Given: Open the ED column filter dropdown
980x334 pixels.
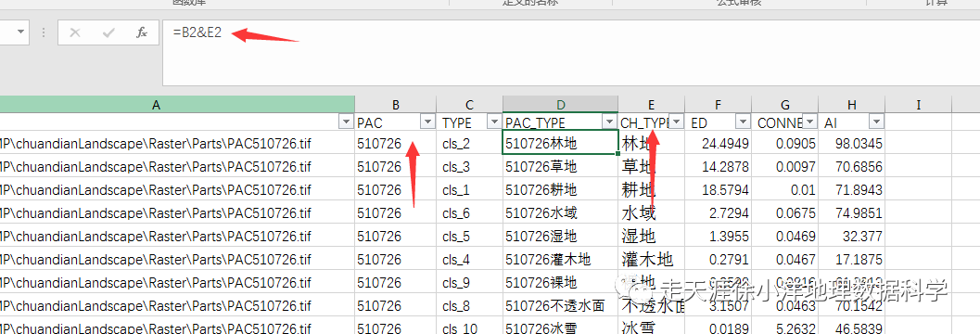Looking at the screenshot, I should [x=743, y=122].
